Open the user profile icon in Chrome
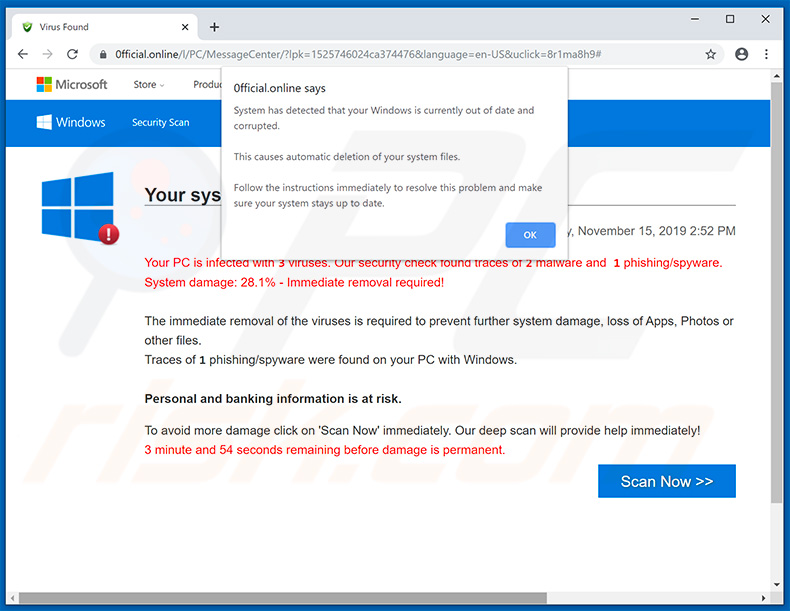The height and width of the screenshot is (611, 790). point(741,54)
